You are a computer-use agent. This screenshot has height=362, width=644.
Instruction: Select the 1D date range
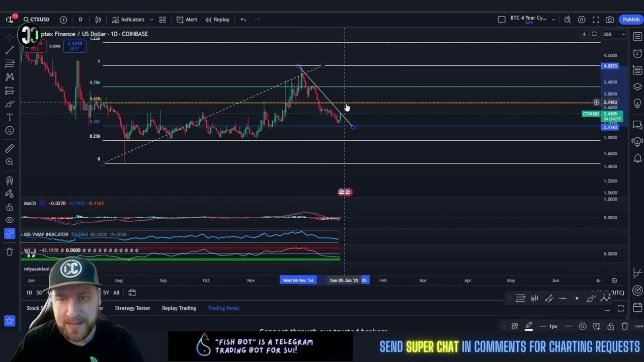(x=29, y=293)
